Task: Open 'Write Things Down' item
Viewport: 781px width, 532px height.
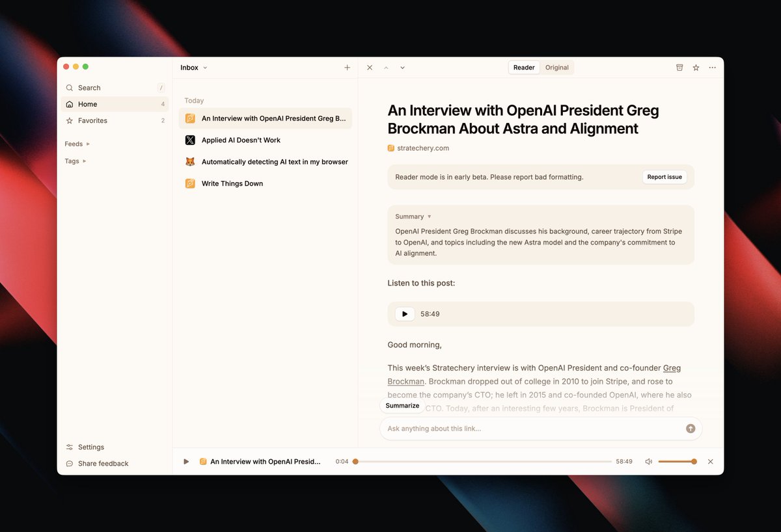Action: pos(266,183)
